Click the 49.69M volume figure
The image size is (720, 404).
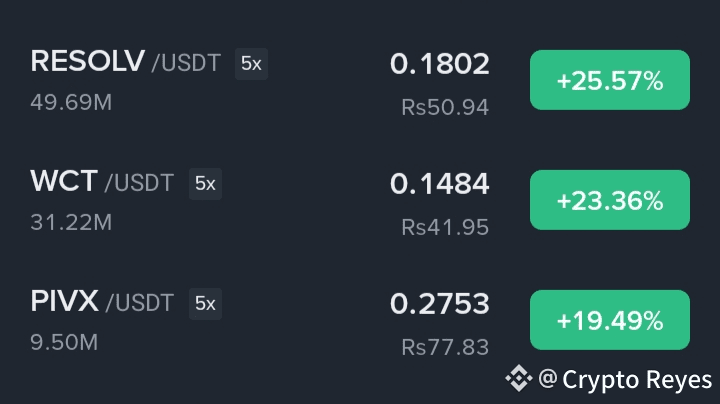(x=72, y=102)
